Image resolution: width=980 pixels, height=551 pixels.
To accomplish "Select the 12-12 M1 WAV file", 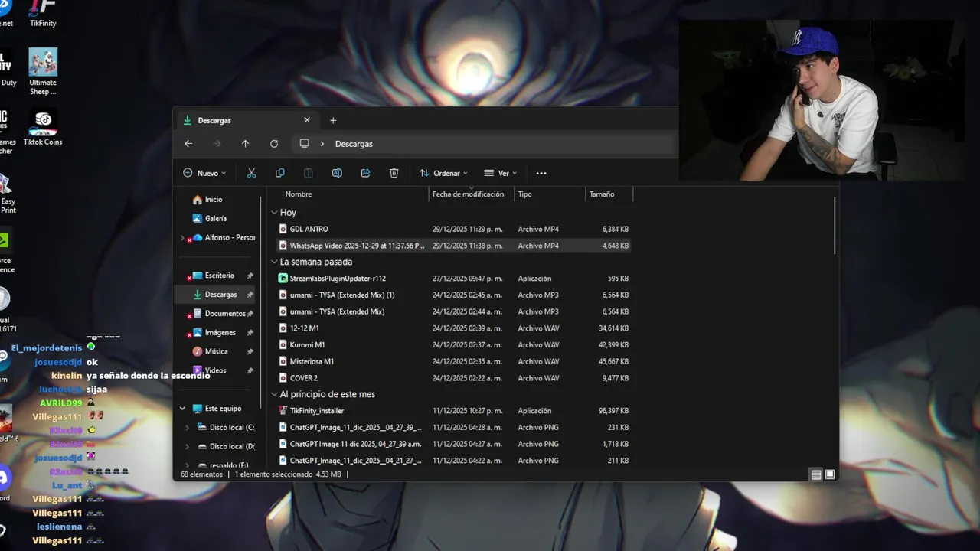I will 453,328.
